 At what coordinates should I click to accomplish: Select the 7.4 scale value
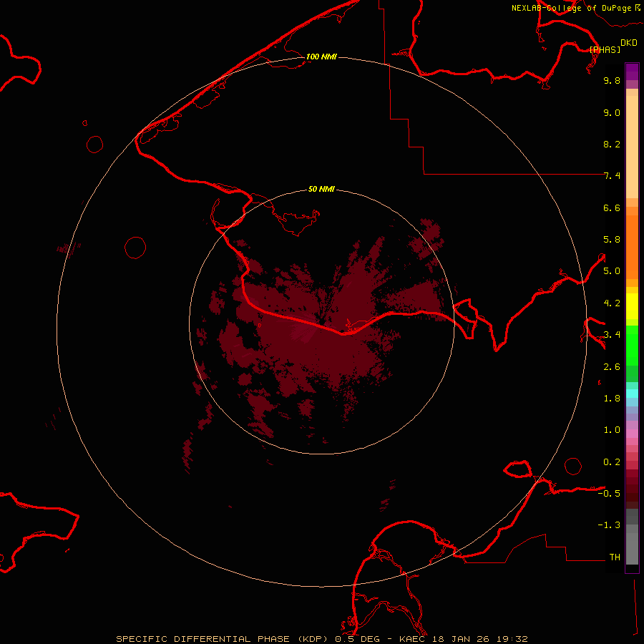pyautogui.click(x=612, y=176)
